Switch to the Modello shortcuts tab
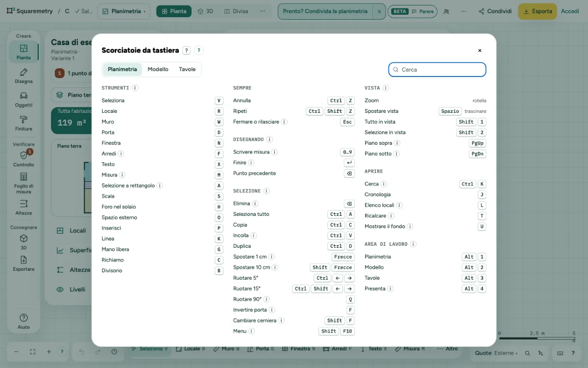This screenshot has height=368, width=588. [158, 69]
